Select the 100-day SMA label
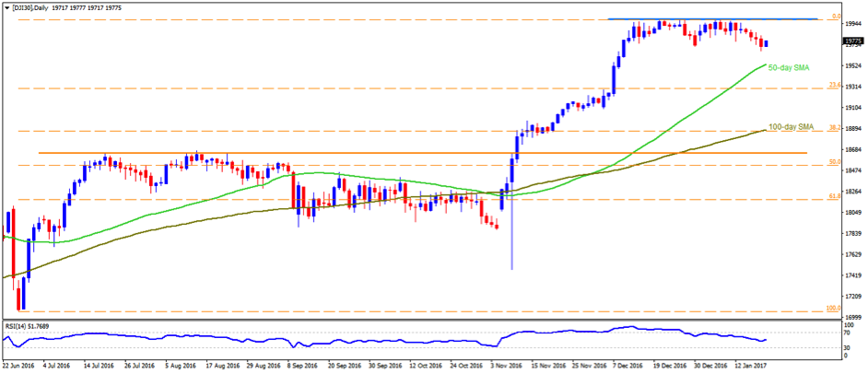Image resolution: width=868 pixels, height=374 pixels. pos(792,125)
